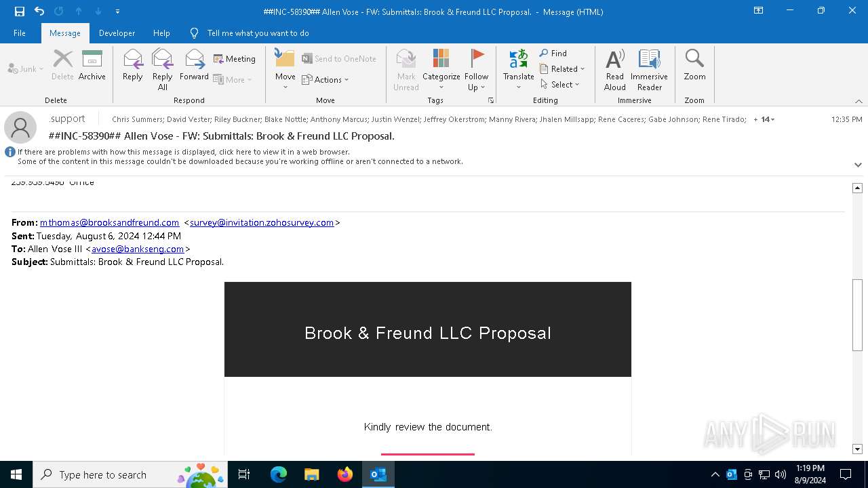Open Firefox from taskbar

click(344, 474)
